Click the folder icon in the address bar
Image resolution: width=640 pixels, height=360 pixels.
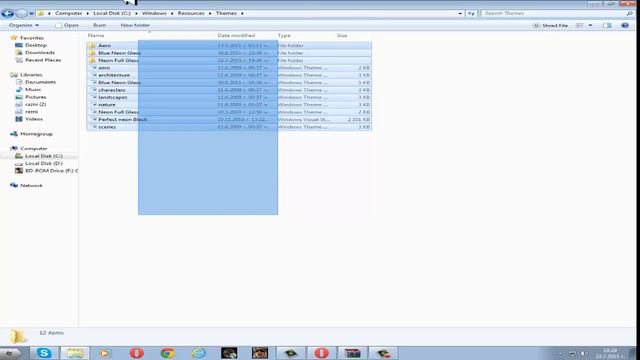[40, 13]
